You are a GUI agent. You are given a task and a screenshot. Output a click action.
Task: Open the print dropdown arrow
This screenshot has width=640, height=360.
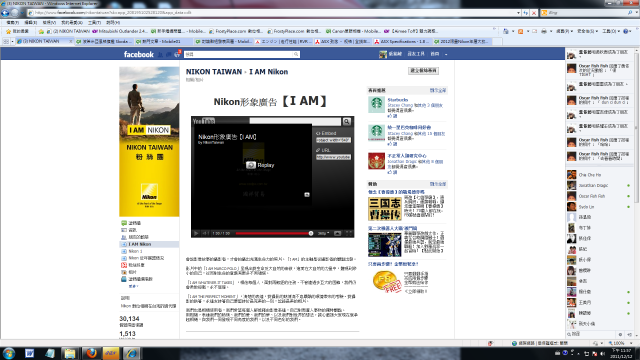551,31
